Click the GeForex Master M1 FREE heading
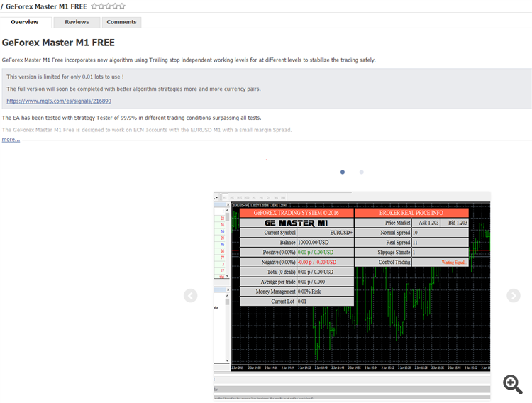Image resolution: width=532 pixels, height=403 pixels. (58, 43)
